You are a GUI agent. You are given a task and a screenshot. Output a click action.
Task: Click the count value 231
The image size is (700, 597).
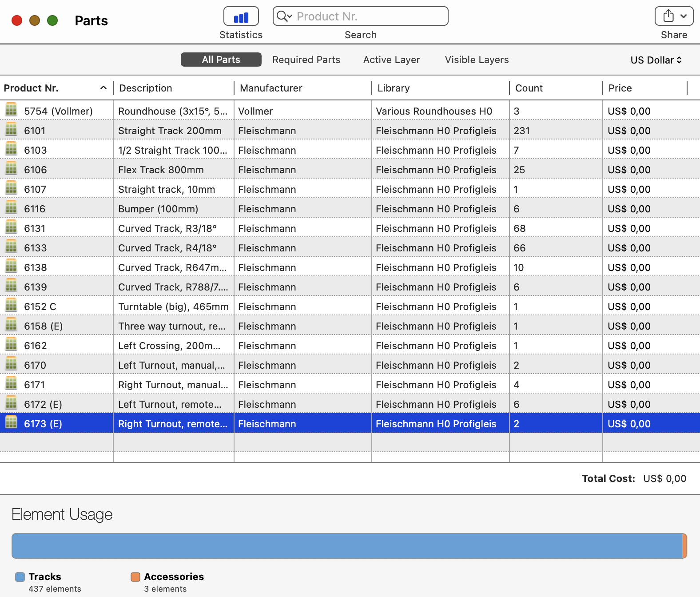coord(521,131)
